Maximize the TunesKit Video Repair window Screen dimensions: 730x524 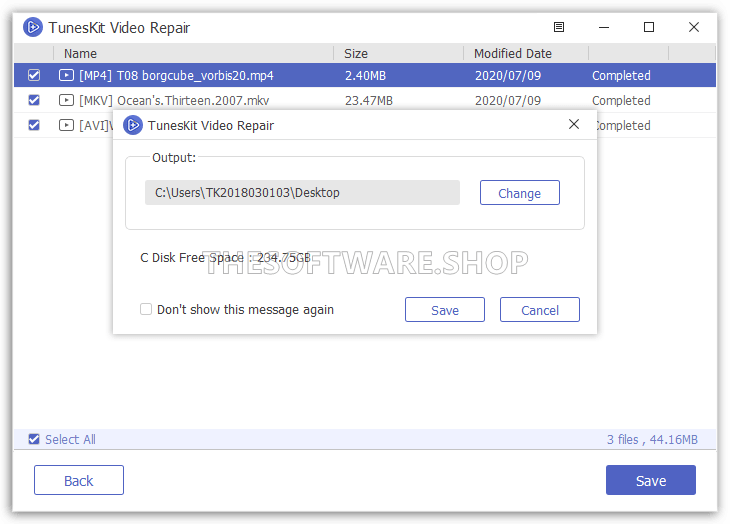point(649,27)
